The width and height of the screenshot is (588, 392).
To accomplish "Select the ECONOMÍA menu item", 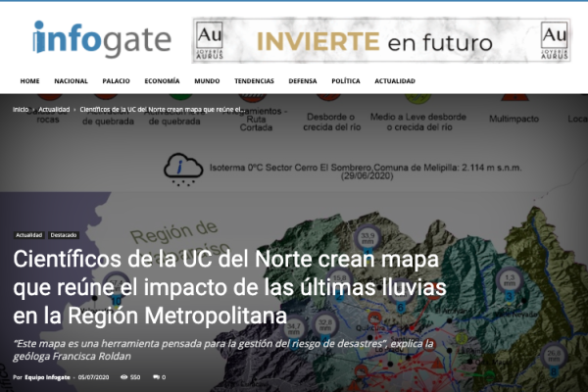I will pos(162,81).
